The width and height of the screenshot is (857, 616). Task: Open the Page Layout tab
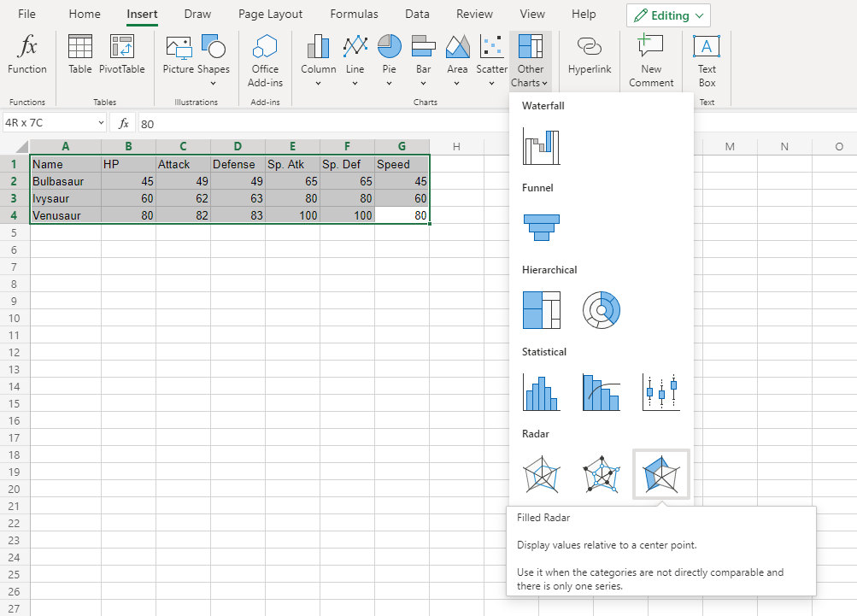pos(270,15)
